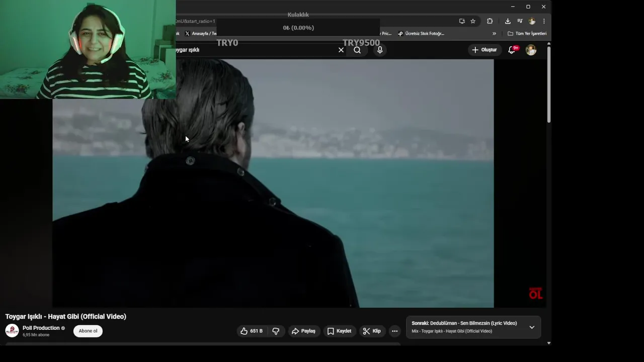Click the dislike thumbs-down icon

pos(276,331)
